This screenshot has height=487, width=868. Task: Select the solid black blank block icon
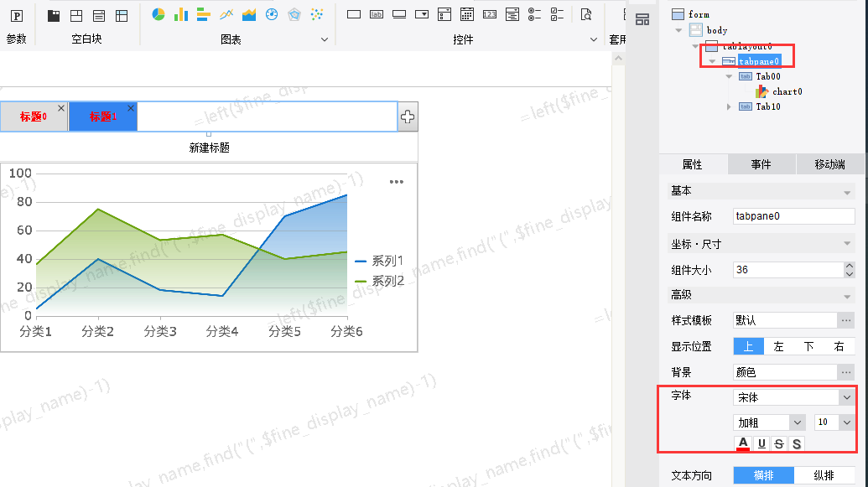[54, 15]
